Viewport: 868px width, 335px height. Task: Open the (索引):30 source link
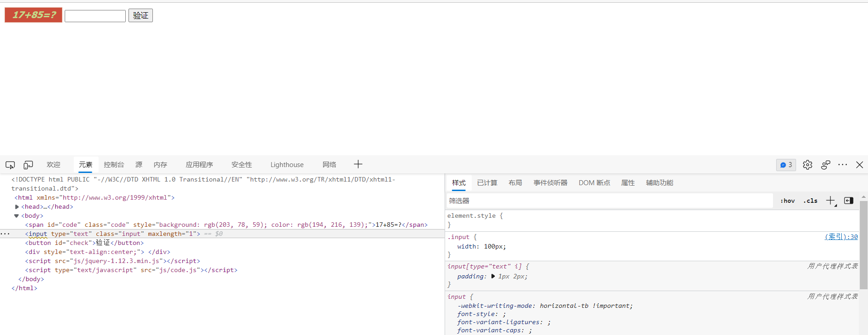pyautogui.click(x=841, y=237)
